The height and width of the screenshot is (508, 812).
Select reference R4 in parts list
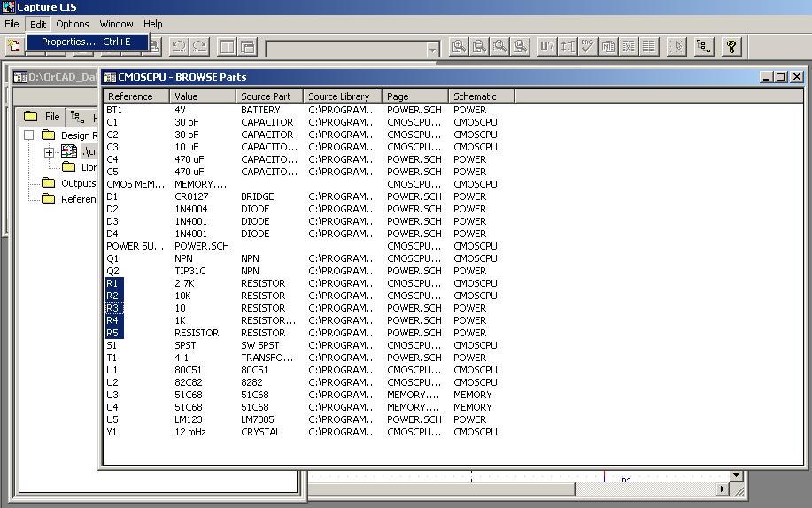(x=112, y=320)
